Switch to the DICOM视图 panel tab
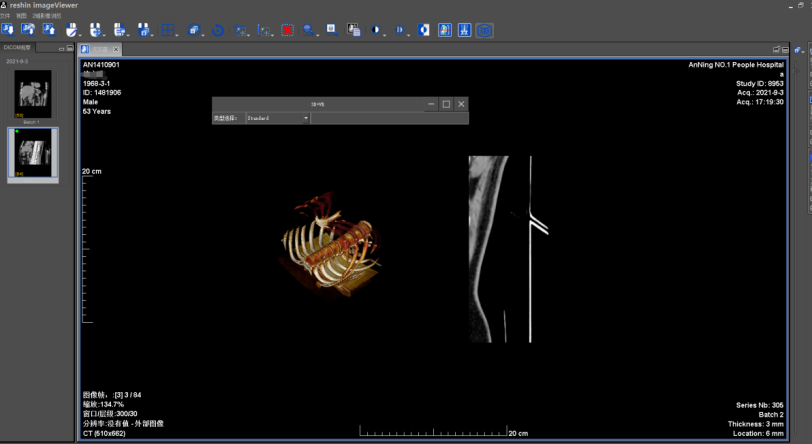 18,47
